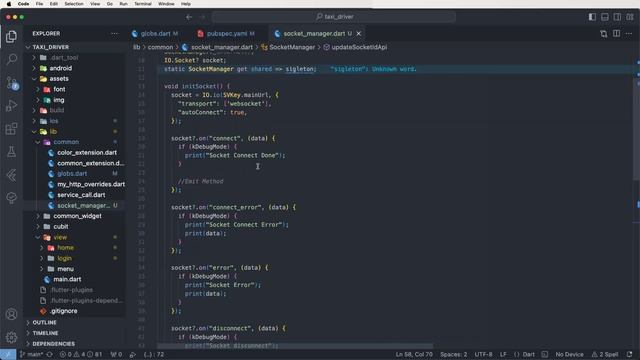Click the Explorer more actions ellipsis

[114, 33]
